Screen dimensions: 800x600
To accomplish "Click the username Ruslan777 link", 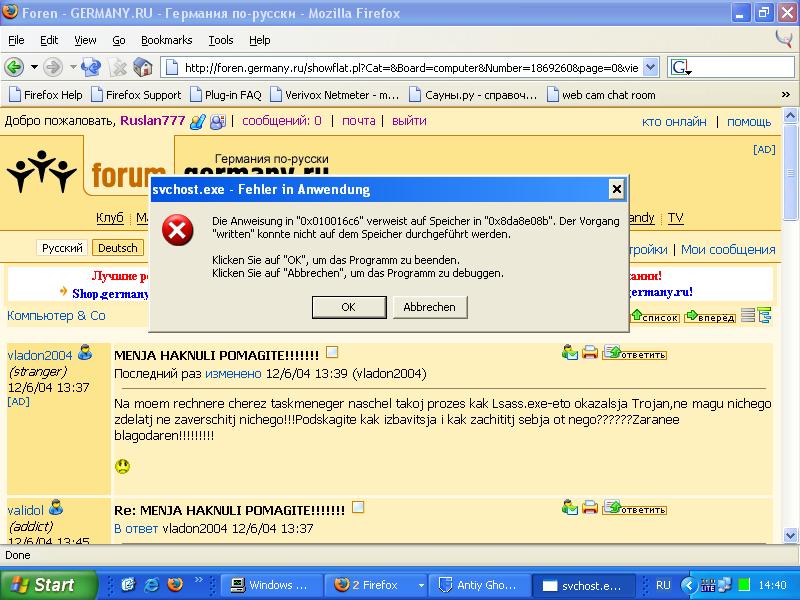I will pyautogui.click(x=153, y=121).
